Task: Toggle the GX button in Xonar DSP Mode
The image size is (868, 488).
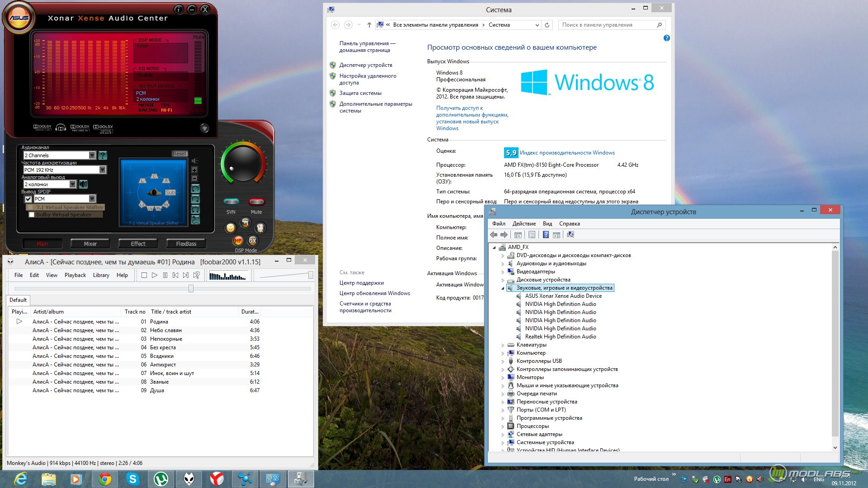Action: click(253, 241)
